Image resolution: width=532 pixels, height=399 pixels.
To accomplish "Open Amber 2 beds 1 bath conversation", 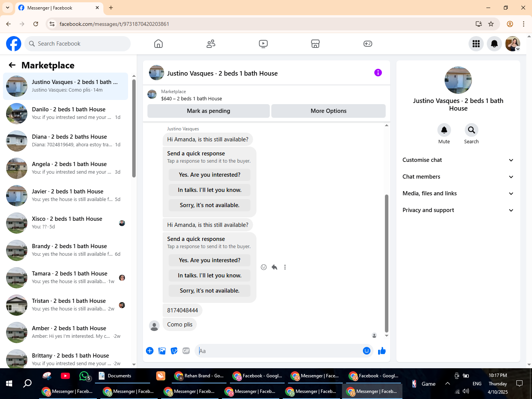I will coord(66,332).
